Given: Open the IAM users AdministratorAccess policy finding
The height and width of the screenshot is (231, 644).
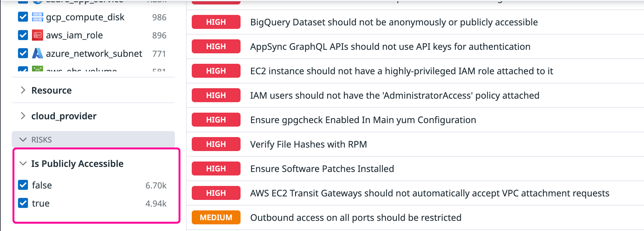Looking at the screenshot, I should (x=395, y=95).
